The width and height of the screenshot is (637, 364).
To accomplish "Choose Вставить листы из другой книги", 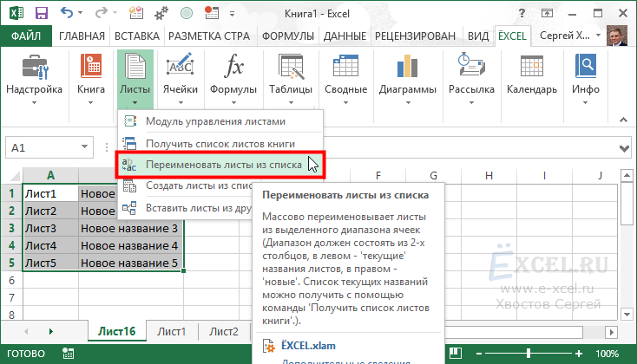I will (x=185, y=208).
